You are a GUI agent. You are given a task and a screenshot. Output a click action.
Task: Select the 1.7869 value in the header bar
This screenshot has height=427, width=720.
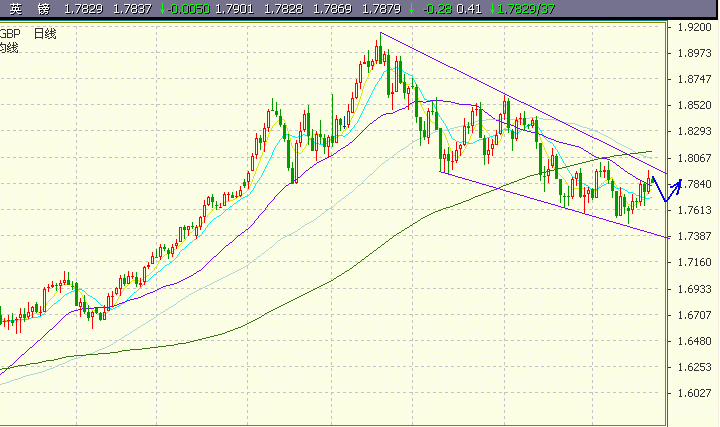(332, 9)
